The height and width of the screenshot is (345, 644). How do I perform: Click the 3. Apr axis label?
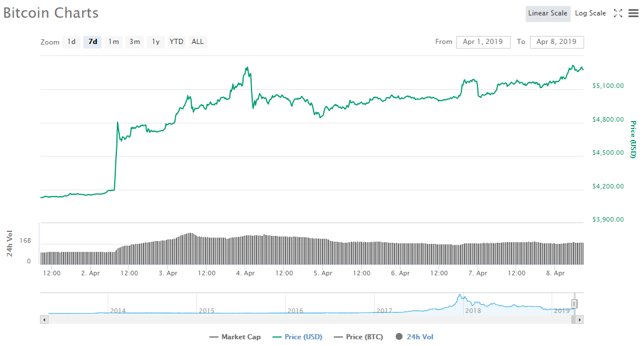[168, 273]
